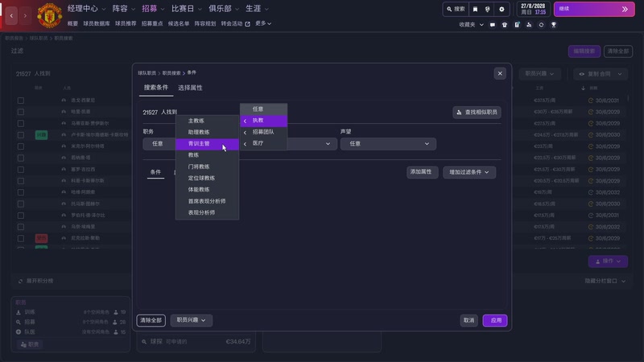Screen dimensions: 644x362
Task: Tick the checkbox for 罗伯托·德·泽尔比 row
Action: [21, 215]
